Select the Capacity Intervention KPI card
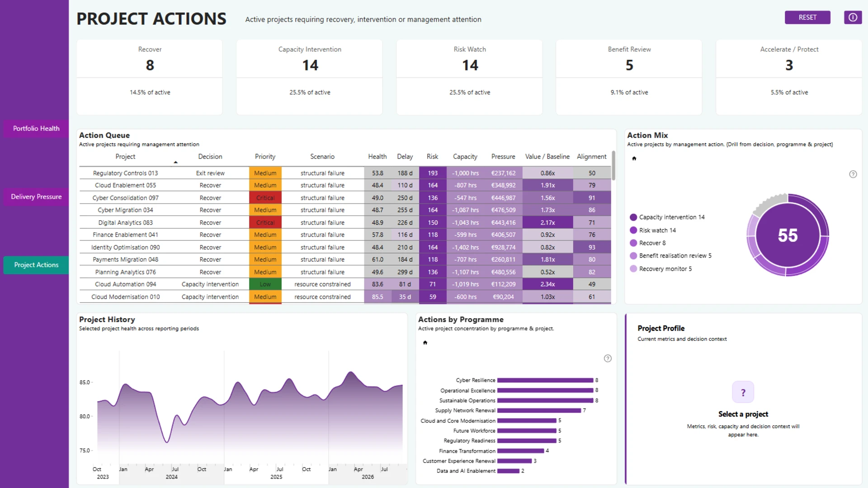Viewport: 868px width, 488px height. point(310,77)
